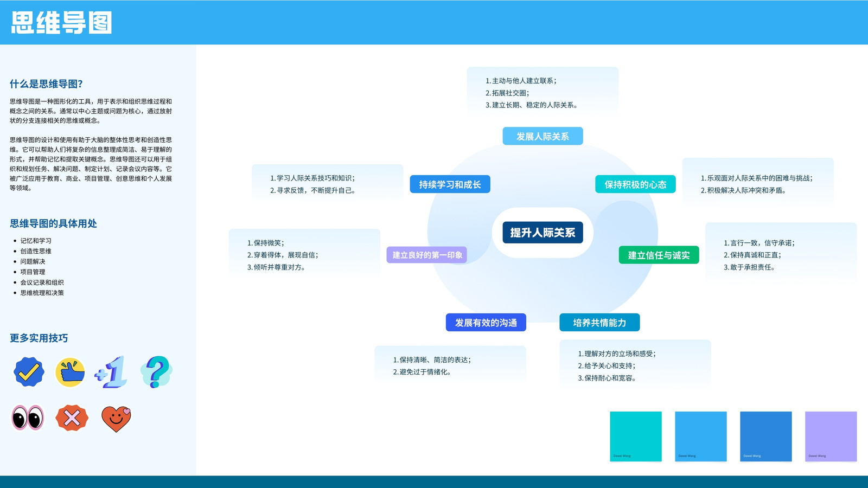Select the heading 更多实用技巧
The height and width of the screenshot is (488, 868).
pos(39,338)
